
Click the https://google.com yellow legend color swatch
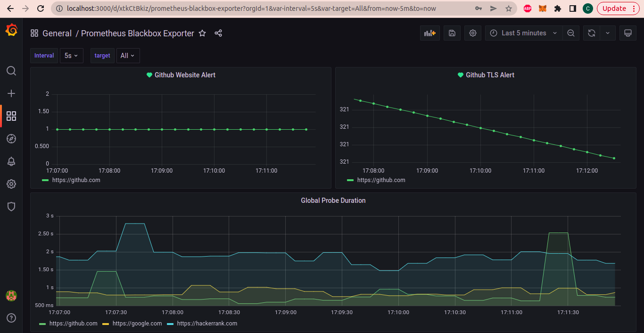click(x=106, y=324)
